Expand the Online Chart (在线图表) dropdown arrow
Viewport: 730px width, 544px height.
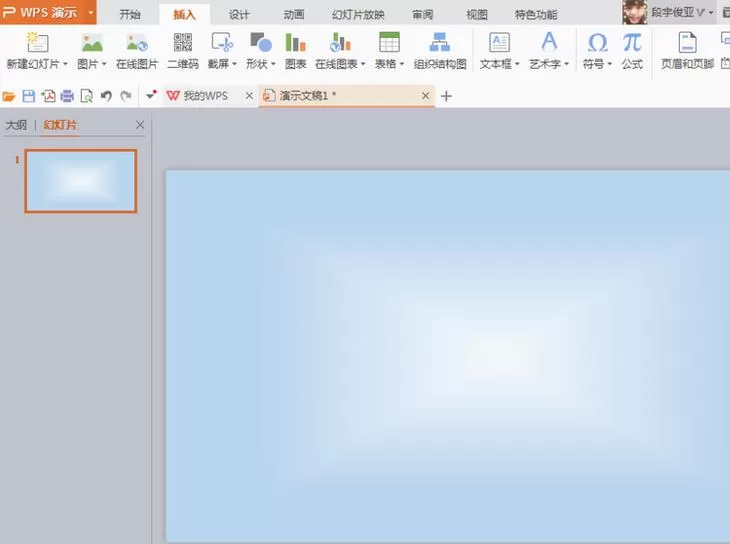click(x=363, y=64)
